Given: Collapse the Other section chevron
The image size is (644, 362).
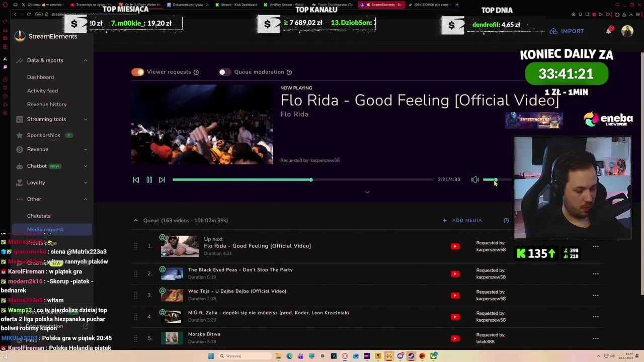Looking at the screenshot, I should [x=86, y=199].
